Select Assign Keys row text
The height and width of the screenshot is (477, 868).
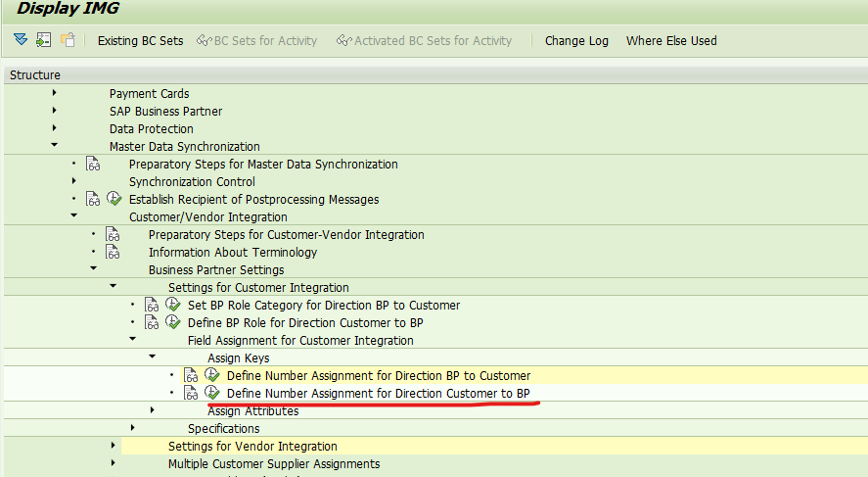click(x=239, y=358)
